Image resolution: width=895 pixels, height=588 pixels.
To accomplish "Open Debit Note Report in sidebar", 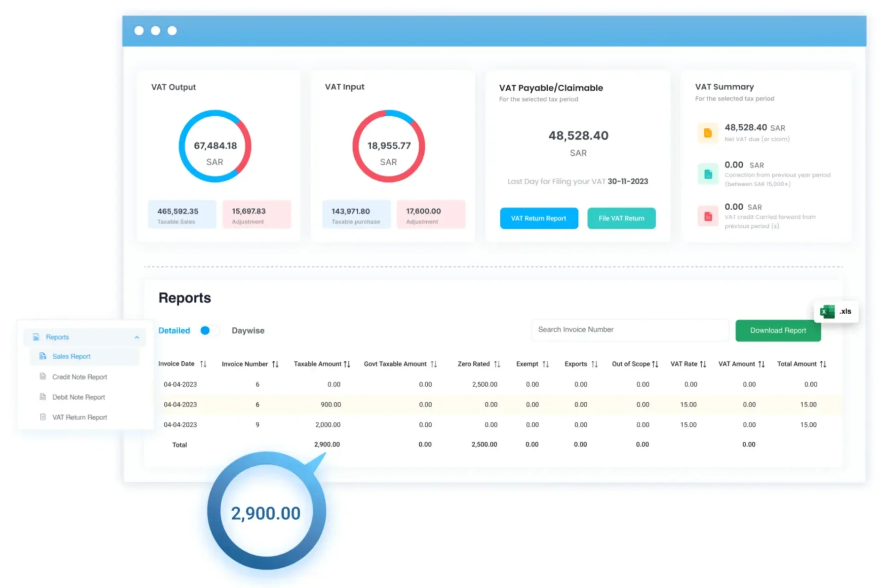I will click(79, 397).
